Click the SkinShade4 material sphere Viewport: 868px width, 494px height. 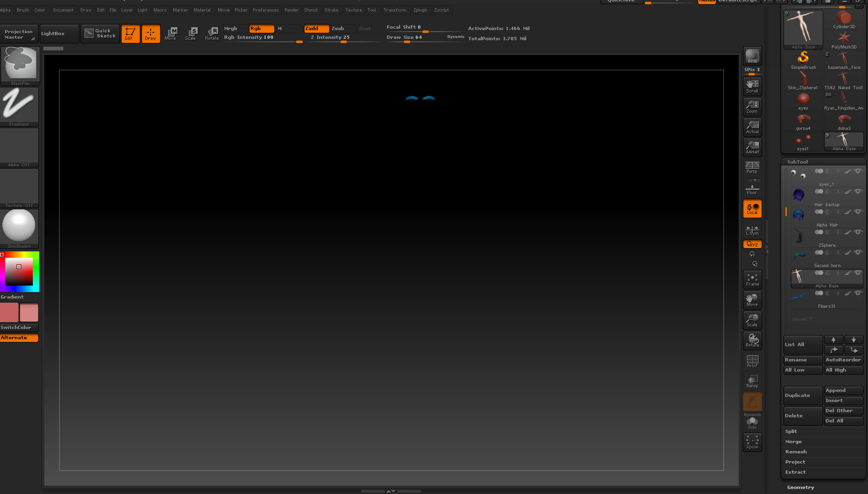coord(19,229)
